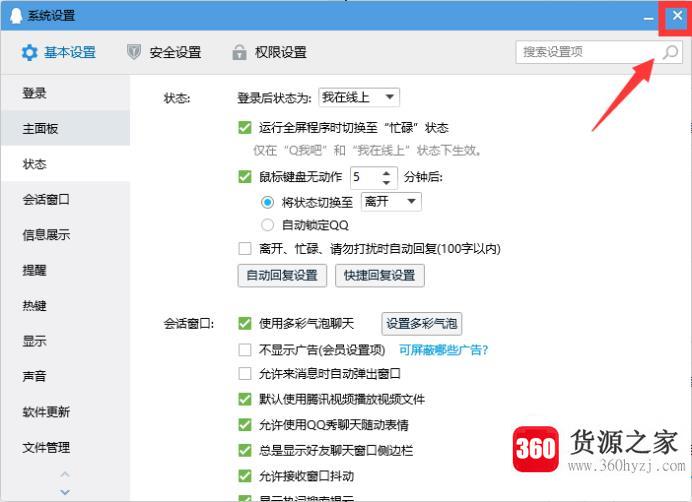Minimize the 系统设置 window

(648, 19)
